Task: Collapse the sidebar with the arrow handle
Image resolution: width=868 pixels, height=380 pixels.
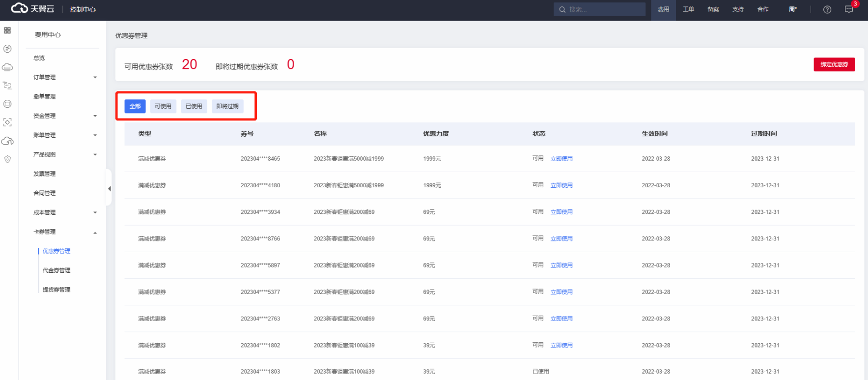Action: (109, 188)
